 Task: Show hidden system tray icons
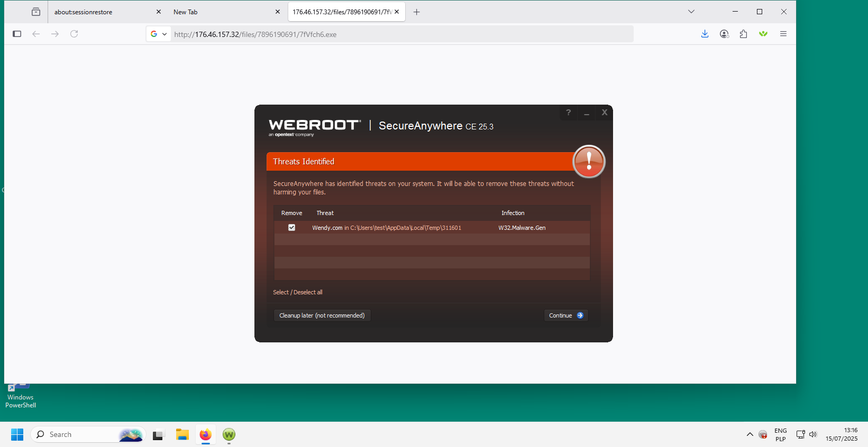coord(750,434)
